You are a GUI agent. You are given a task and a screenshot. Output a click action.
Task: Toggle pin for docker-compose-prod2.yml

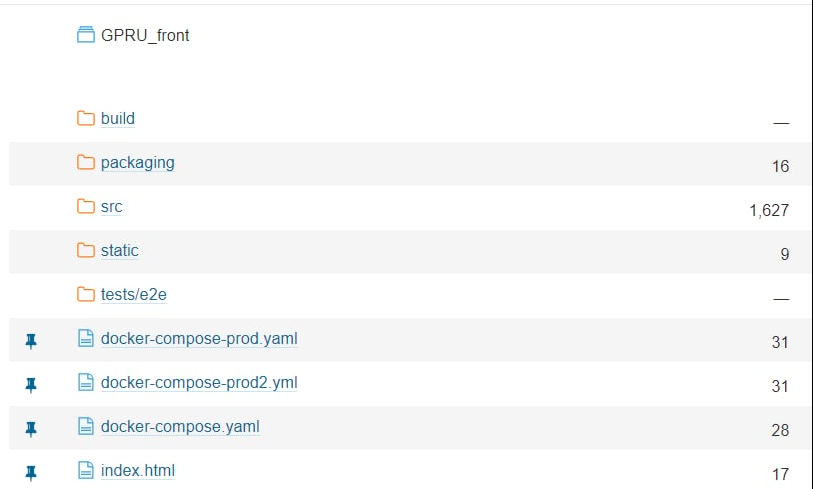[x=31, y=385]
